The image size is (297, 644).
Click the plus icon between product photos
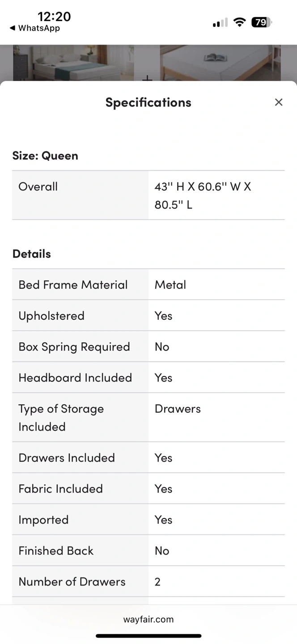coord(147,79)
